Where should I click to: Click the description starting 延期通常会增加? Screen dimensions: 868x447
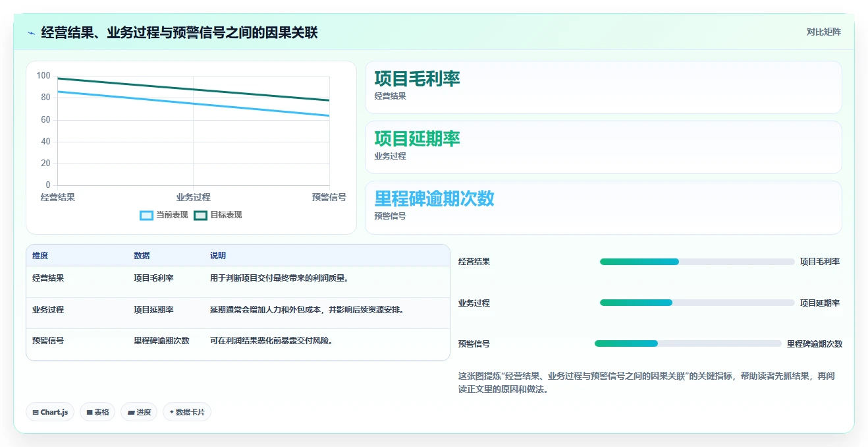(x=307, y=310)
